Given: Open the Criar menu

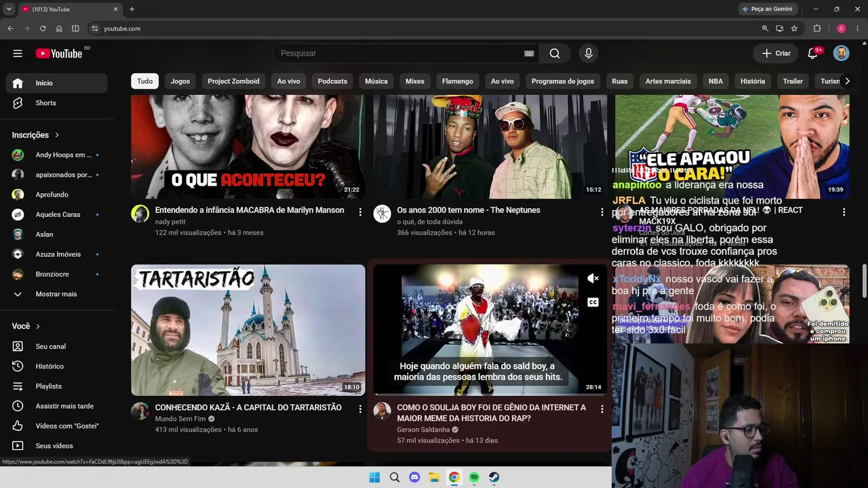Looking at the screenshot, I should coord(776,54).
